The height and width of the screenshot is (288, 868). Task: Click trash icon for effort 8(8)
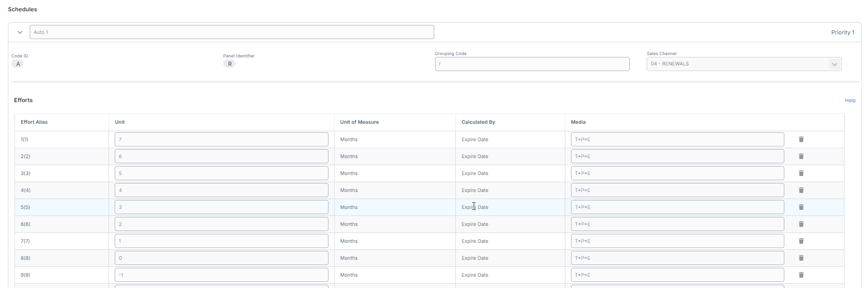801,258
